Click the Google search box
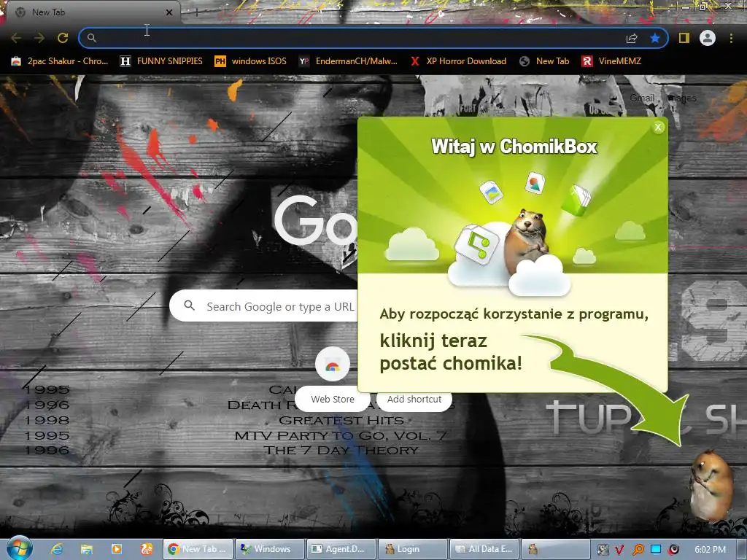The height and width of the screenshot is (560, 747). click(x=263, y=306)
